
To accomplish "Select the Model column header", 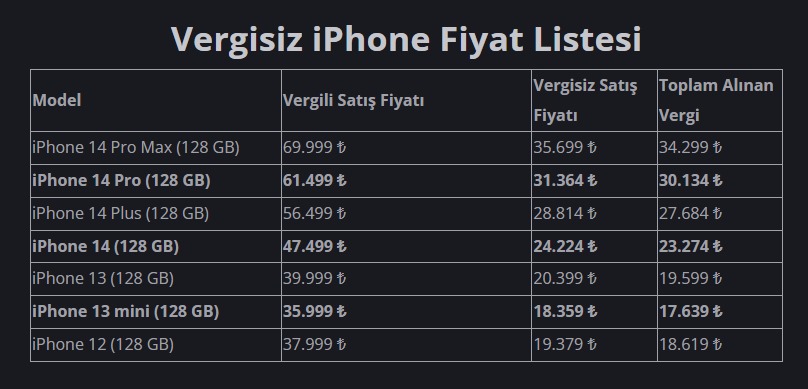I will coord(156,100).
